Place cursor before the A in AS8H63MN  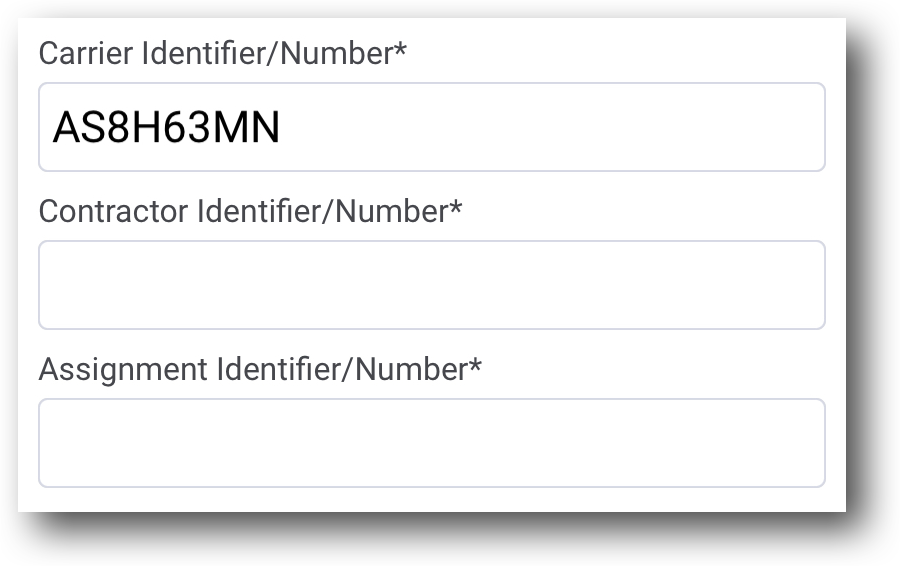pyautogui.click(x=53, y=128)
